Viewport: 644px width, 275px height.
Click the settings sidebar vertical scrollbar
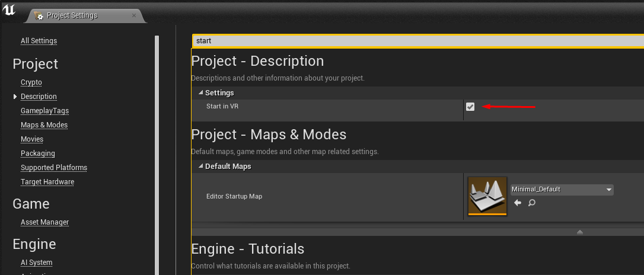[157, 155]
